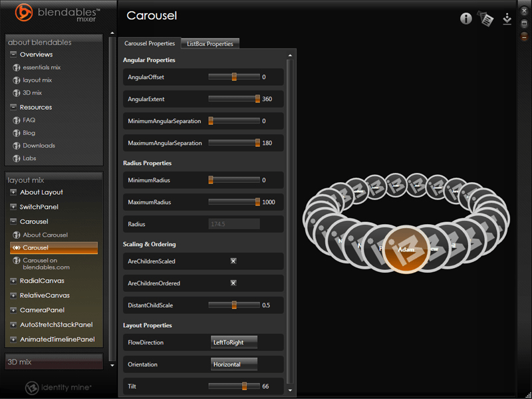Screen dimensions: 532x399
Task: Open the Carousel on blendables.com link
Action: point(45,263)
